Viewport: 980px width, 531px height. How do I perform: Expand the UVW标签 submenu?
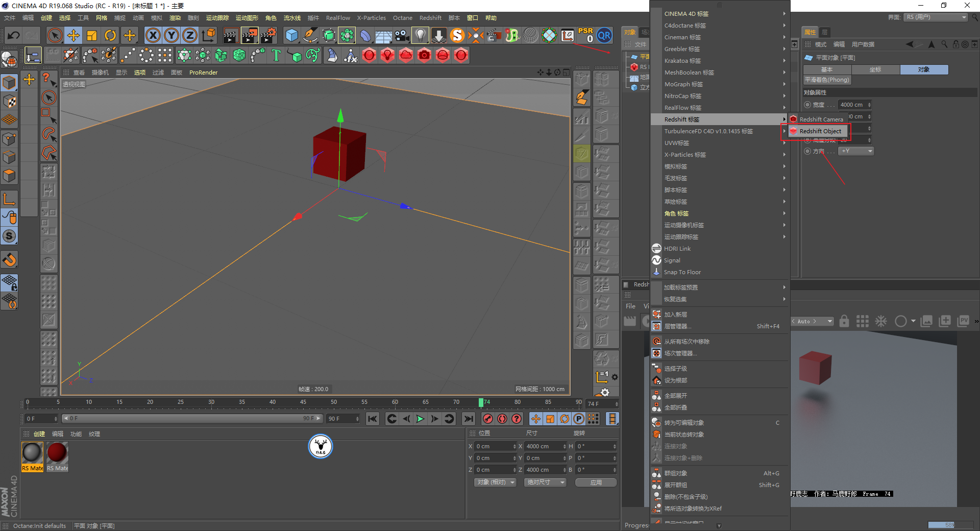[720, 143]
